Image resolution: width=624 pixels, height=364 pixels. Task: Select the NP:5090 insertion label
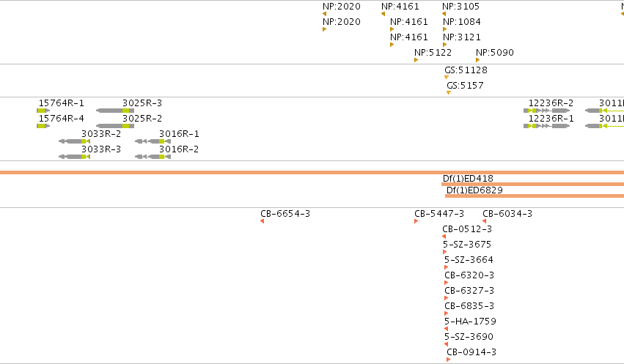495,53
